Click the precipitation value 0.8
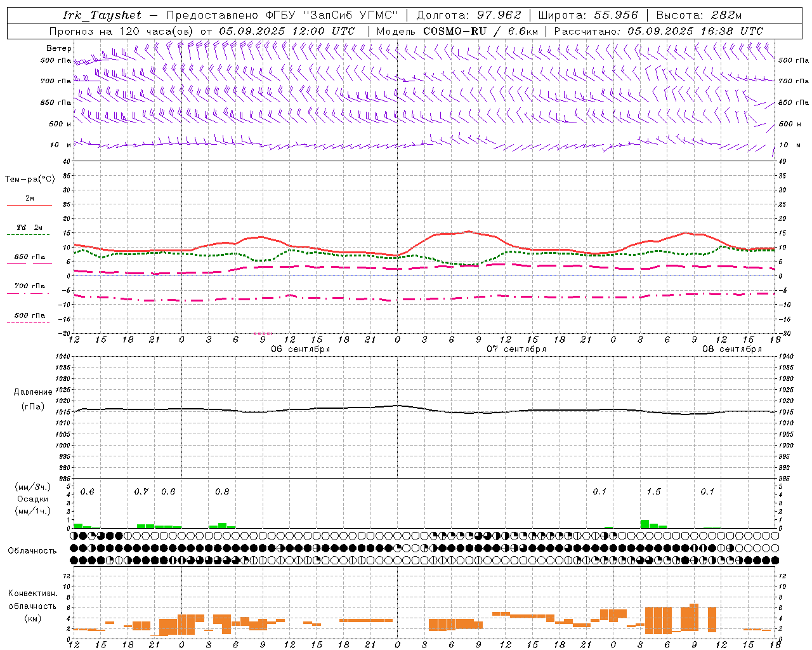The height and width of the screenshot is (650, 812). tap(222, 491)
